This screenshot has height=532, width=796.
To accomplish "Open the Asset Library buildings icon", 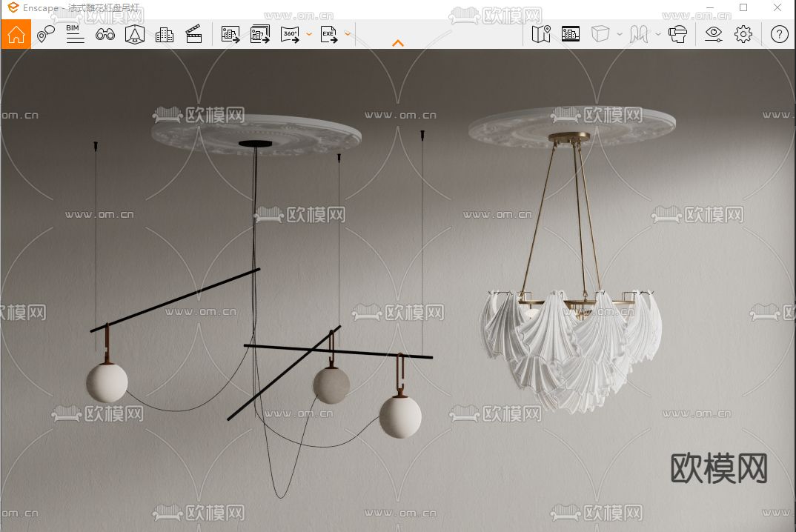I will 165,34.
